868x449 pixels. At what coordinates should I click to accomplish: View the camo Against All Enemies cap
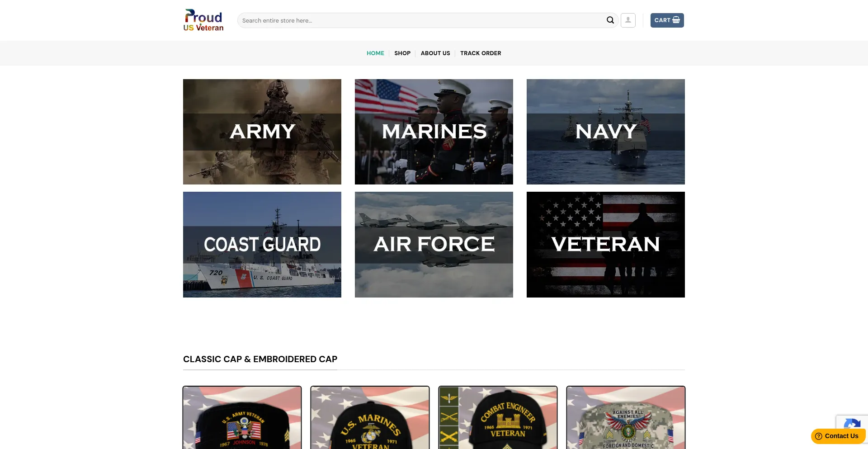626,418
